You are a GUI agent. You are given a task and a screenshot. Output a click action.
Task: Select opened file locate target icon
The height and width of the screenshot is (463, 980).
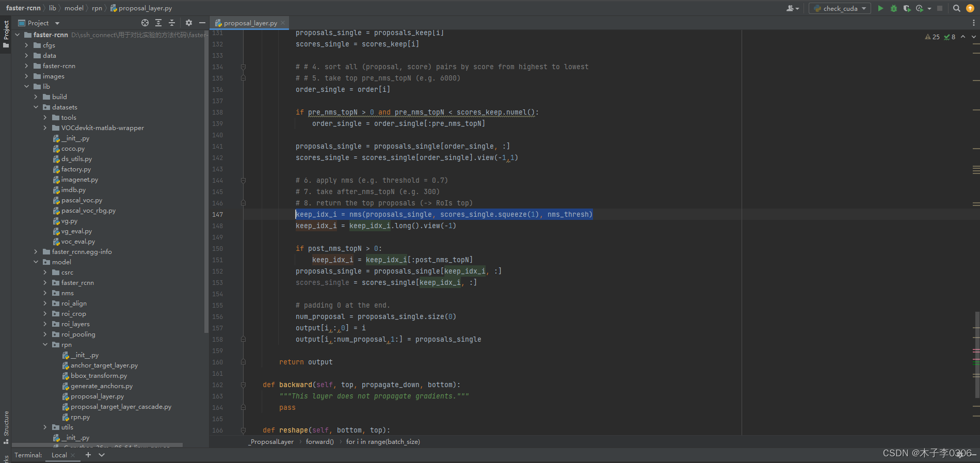tap(145, 23)
